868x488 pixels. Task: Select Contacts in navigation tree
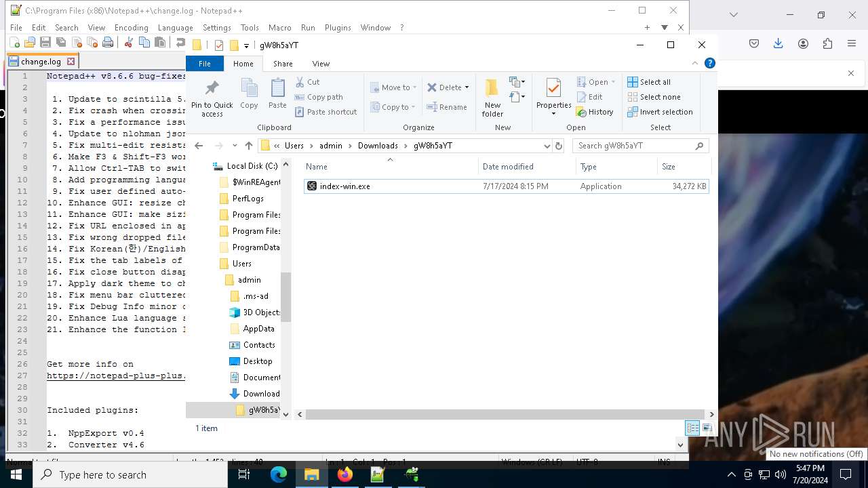click(x=259, y=345)
